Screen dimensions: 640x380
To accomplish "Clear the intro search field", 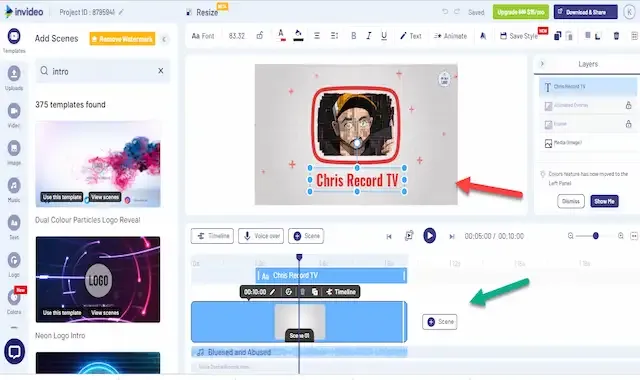I will click(x=161, y=71).
